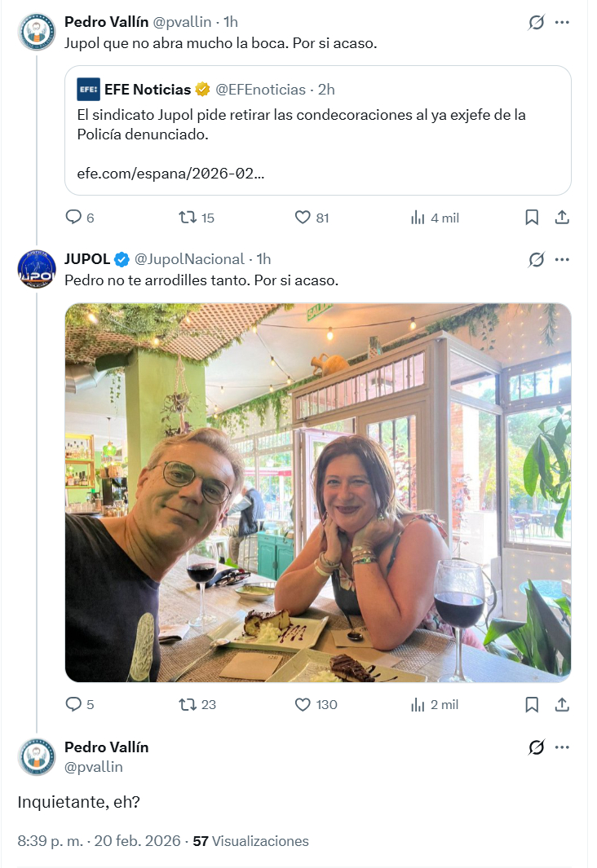Open Grok icon on first tweet

coord(536,22)
